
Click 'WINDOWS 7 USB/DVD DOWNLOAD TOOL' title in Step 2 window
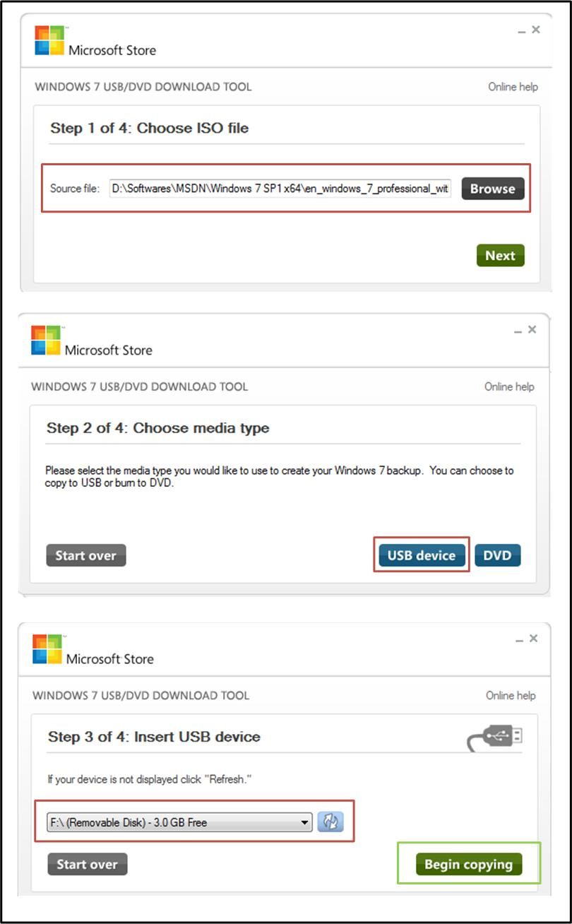pos(140,386)
